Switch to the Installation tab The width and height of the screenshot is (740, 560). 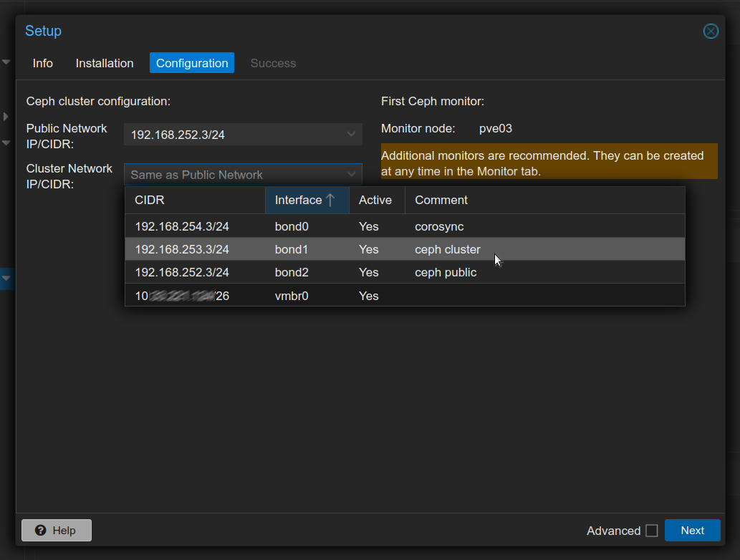click(x=104, y=63)
